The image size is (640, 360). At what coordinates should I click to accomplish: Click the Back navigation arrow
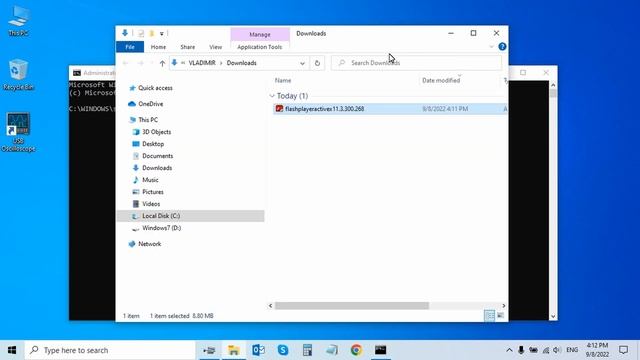click(126, 63)
